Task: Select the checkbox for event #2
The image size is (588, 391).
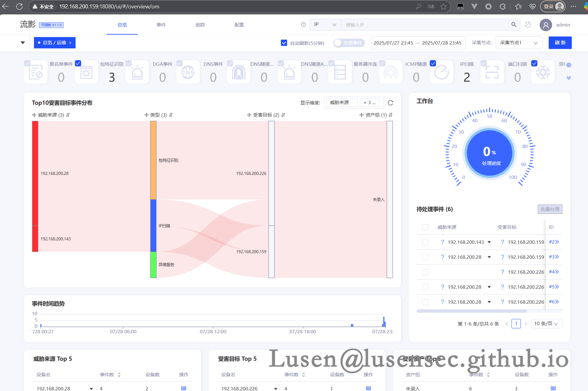Action: (x=425, y=242)
